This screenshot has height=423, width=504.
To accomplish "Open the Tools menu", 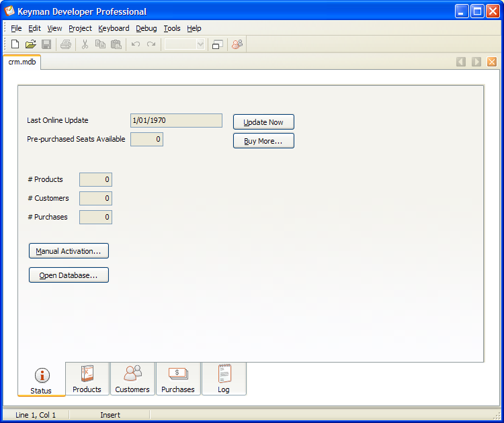I will coord(172,28).
